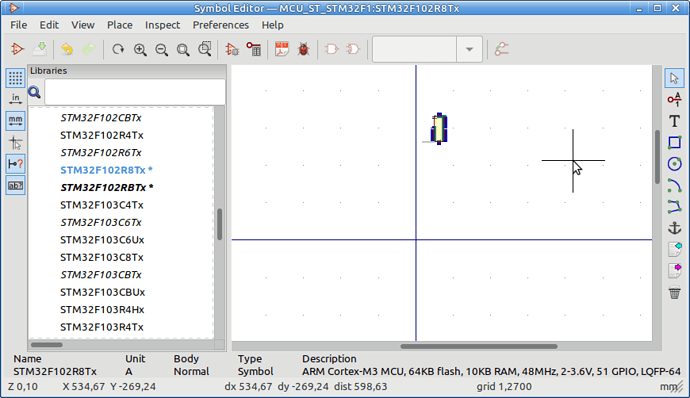Select the draw polyline tool
Image resolution: width=690 pixels, height=398 pixels.
pos(674,206)
